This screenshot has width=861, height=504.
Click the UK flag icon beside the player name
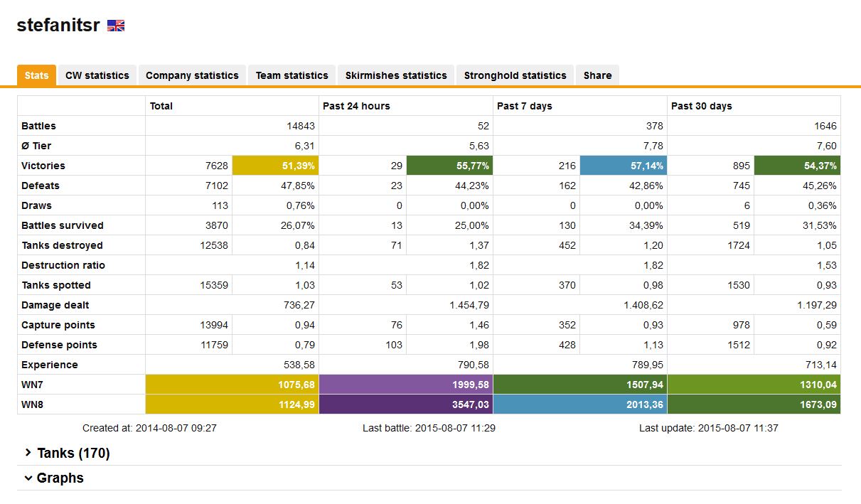tap(116, 26)
